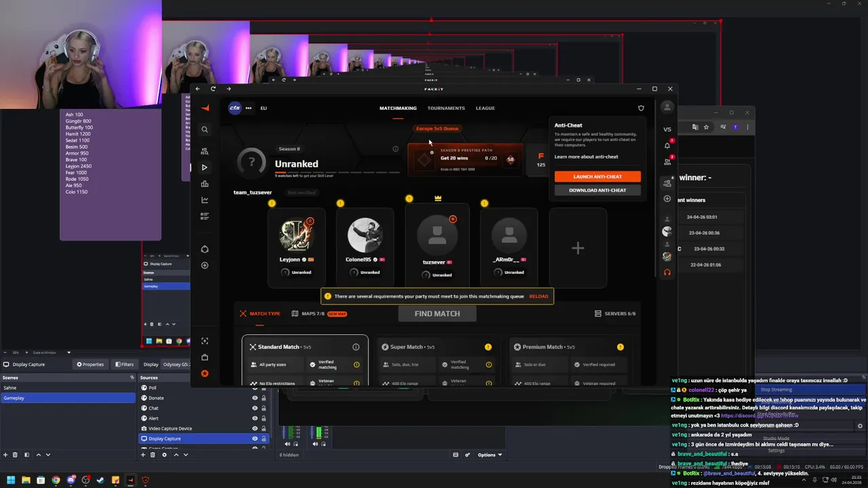Viewport: 868px width, 488px height.
Task: Toggle visibility of Video Capture Device source
Action: point(255,428)
